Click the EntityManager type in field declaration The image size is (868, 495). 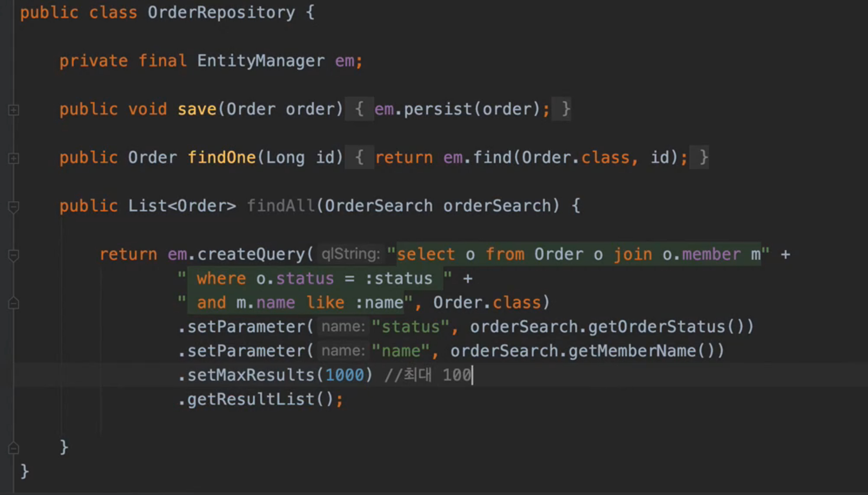(261, 61)
